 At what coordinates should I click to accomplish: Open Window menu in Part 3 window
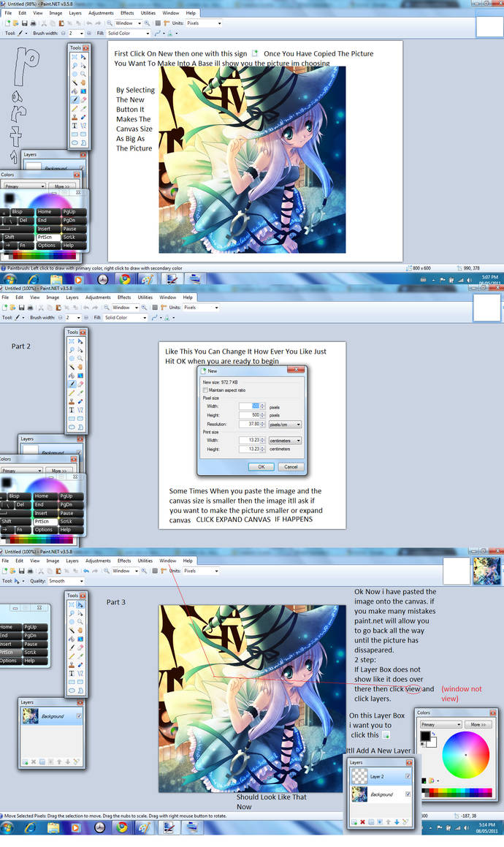[x=167, y=561]
